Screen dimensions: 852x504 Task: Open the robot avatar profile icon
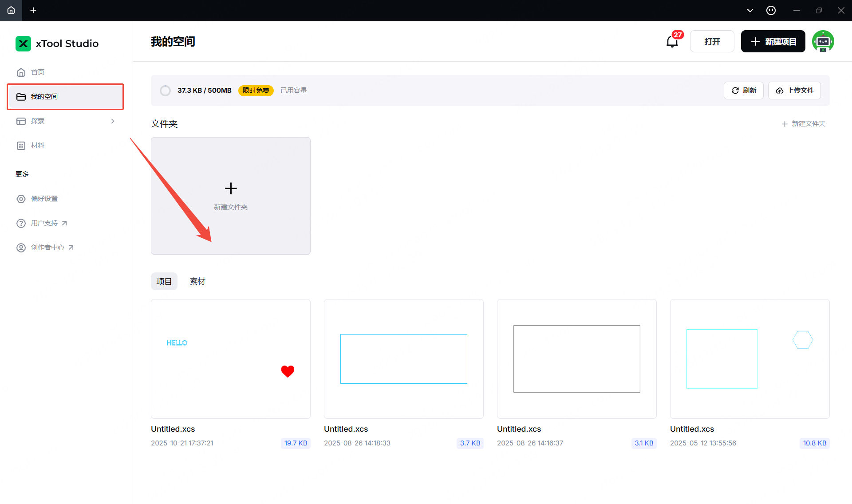(x=823, y=41)
